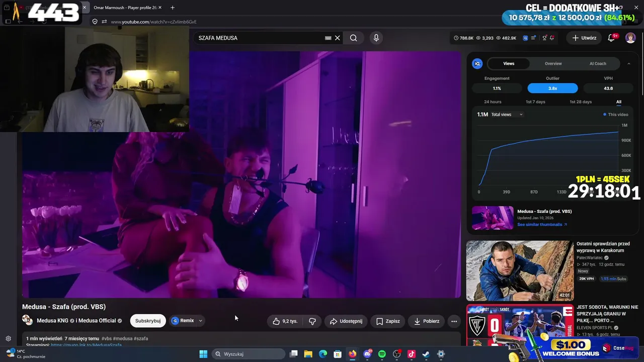Click the Utwórz create button
Viewport: 644px width, 362px height.
click(x=584, y=38)
